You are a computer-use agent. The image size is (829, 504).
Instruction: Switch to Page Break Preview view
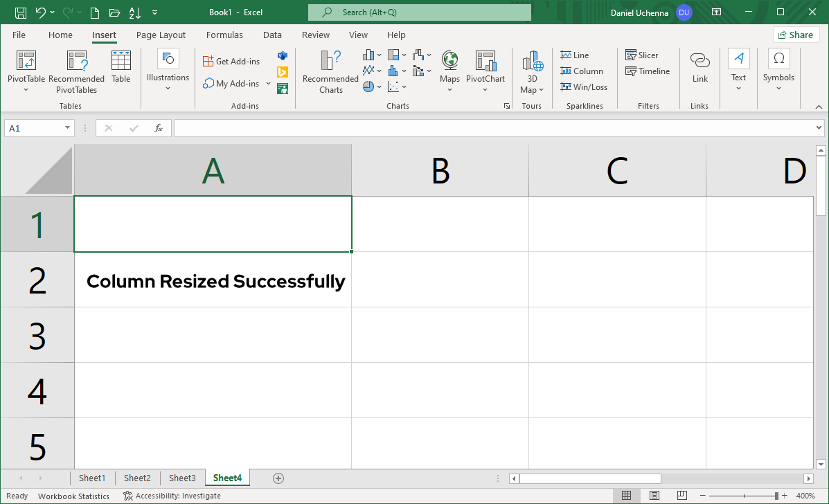coord(681,495)
